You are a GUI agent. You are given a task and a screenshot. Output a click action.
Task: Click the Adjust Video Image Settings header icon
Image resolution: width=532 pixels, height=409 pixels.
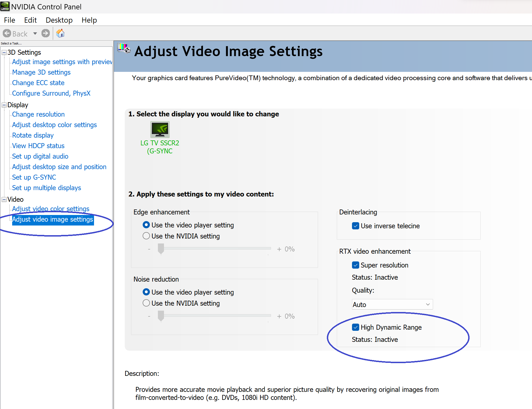[x=124, y=48]
